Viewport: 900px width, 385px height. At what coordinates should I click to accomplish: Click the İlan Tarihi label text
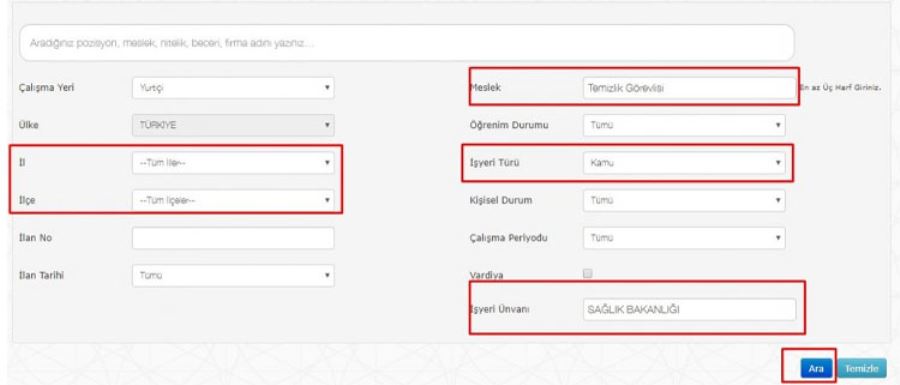coord(41,275)
